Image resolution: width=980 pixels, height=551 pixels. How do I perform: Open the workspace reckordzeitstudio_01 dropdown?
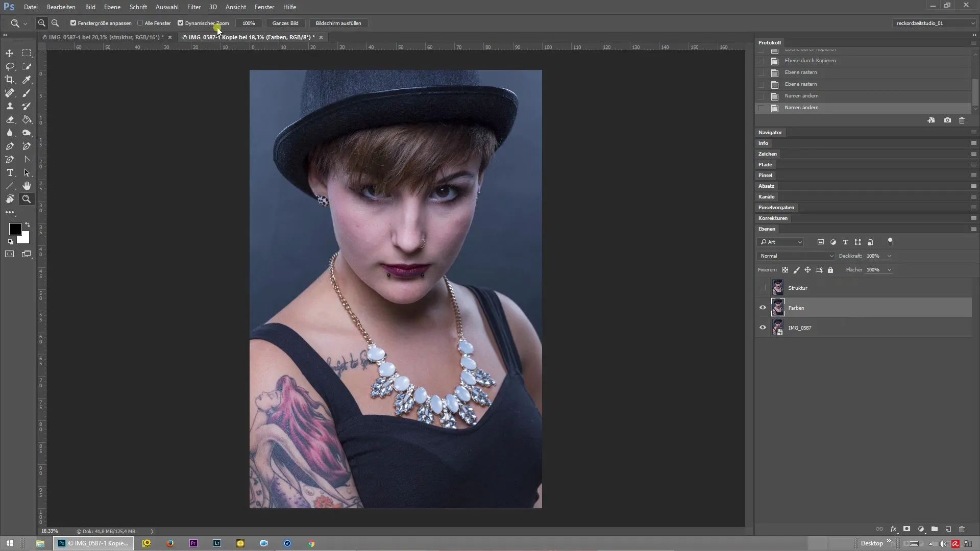pyautogui.click(x=935, y=23)
